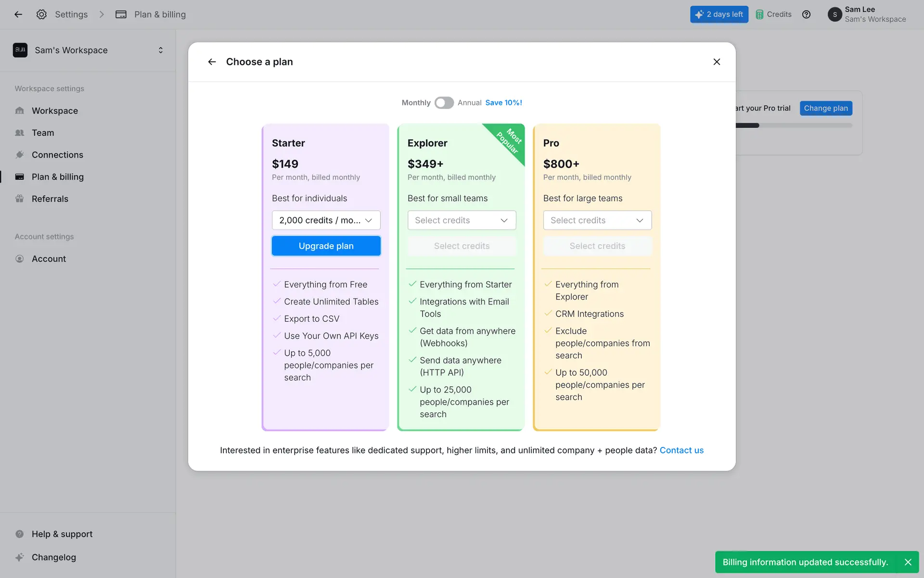This screenshot has width=924, height=578.
Task: Dismiss the billing success notification
Action: 908,562
